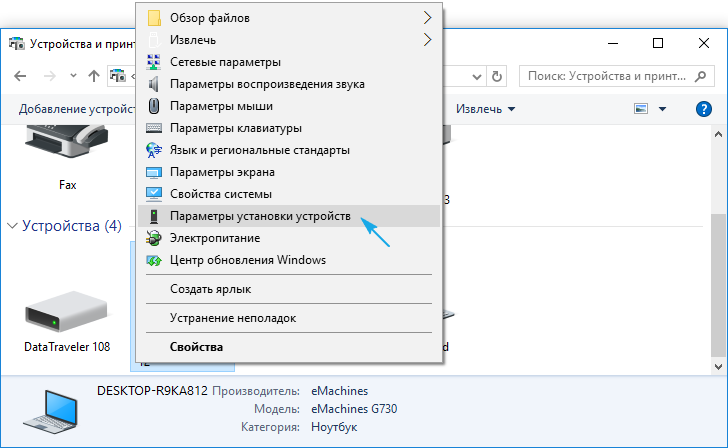Expand the Обзор файлов submenu arrow
Viewport: 728px width, 448px height.
[x=427, y=18]
